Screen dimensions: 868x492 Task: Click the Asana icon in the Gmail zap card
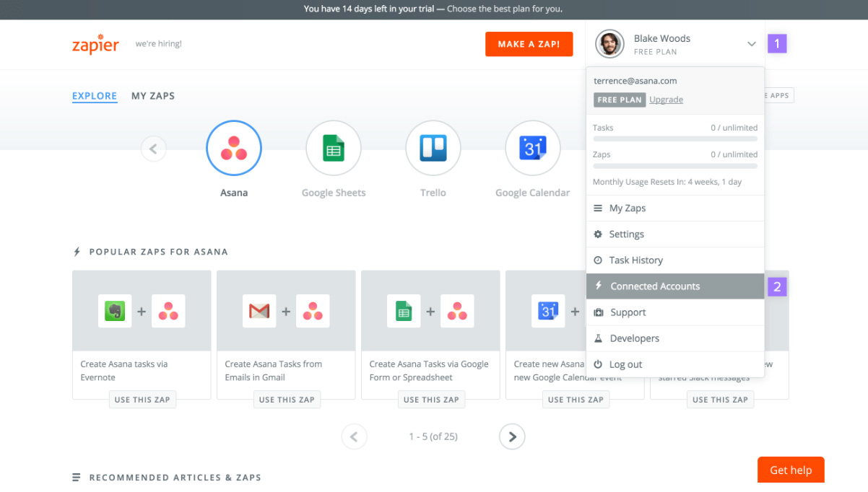(x=313, y=311)
